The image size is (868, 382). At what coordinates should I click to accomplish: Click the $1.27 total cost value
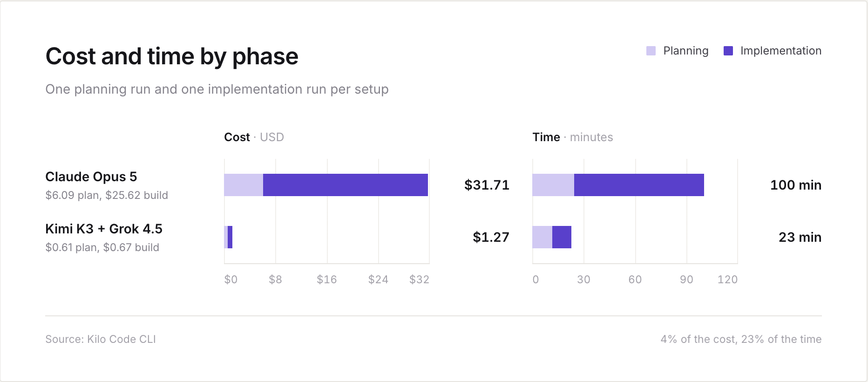pos(491,237)
